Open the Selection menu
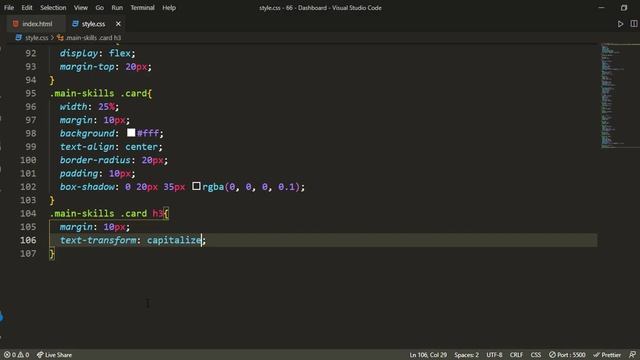640x360 pixels. click(53, 8)
